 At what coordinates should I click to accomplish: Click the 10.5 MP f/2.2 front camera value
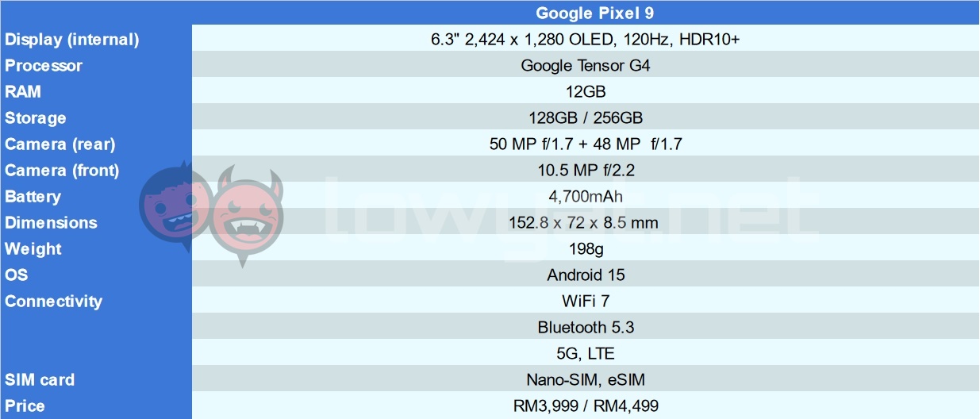tap(585, 170)
